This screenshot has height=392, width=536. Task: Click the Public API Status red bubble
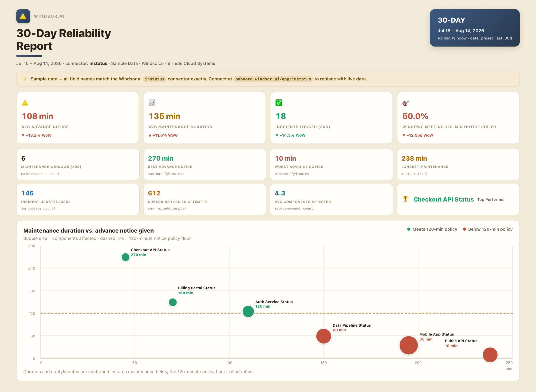point(490,355)
